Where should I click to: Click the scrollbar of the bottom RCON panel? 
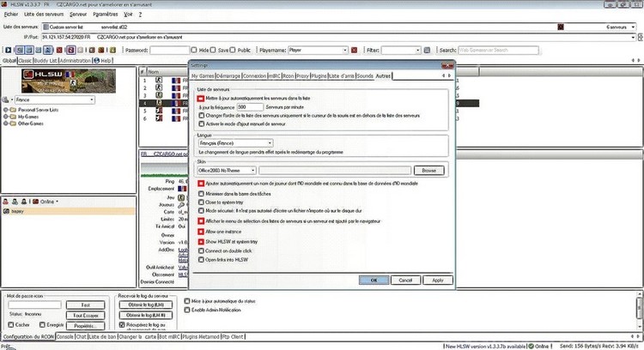coord(639,311)
